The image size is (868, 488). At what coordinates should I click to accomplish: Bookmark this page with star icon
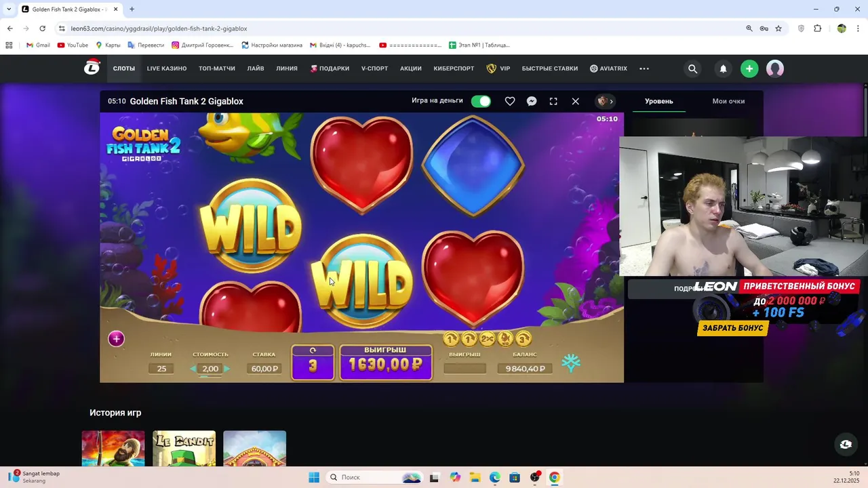coord(778,28)
